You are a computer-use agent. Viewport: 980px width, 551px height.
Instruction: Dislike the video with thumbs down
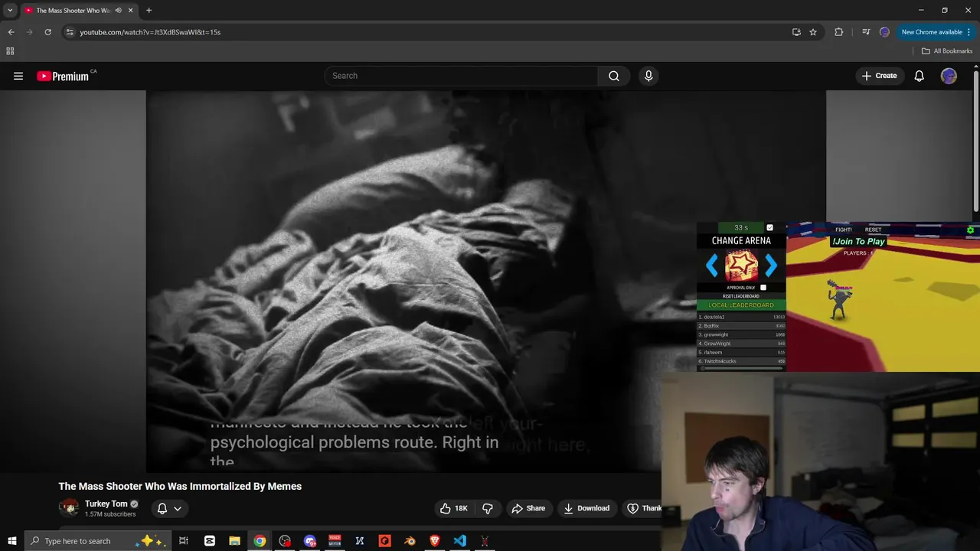(x=488, y=508)
